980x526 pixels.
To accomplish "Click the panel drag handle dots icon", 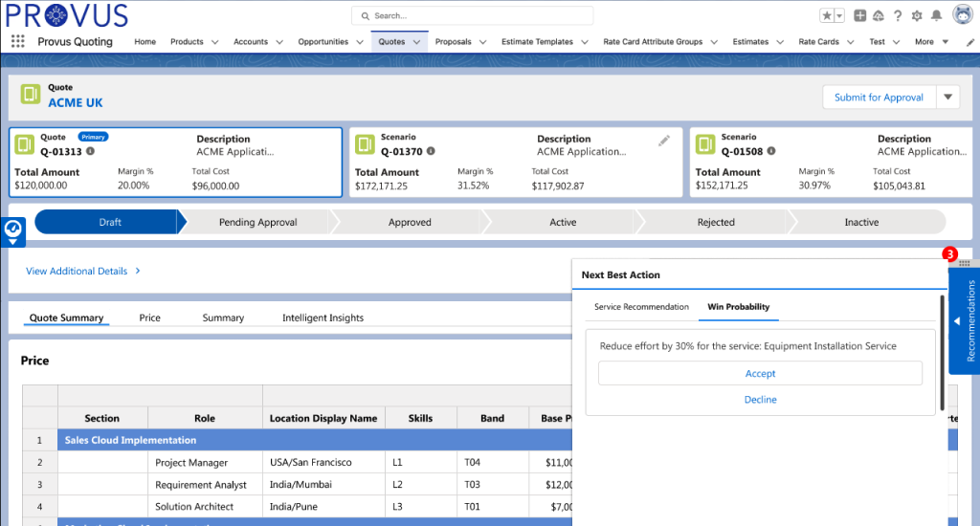I will [965, 263].
